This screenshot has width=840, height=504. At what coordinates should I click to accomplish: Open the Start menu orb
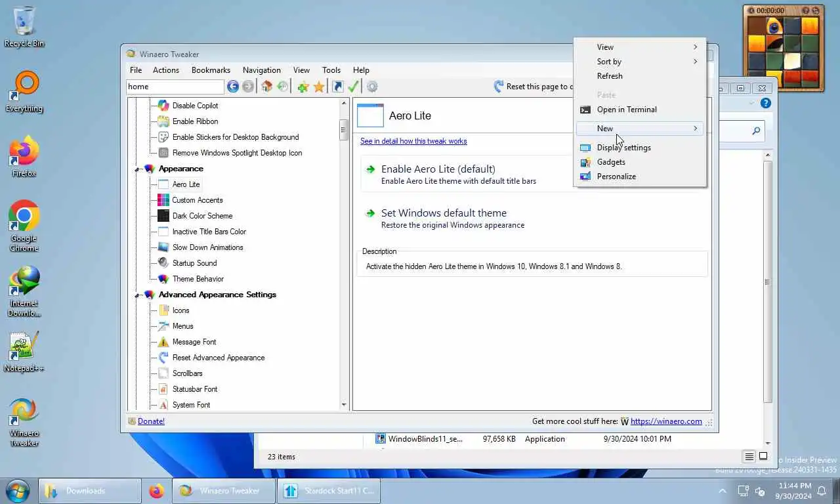click(x=17, y=490)
